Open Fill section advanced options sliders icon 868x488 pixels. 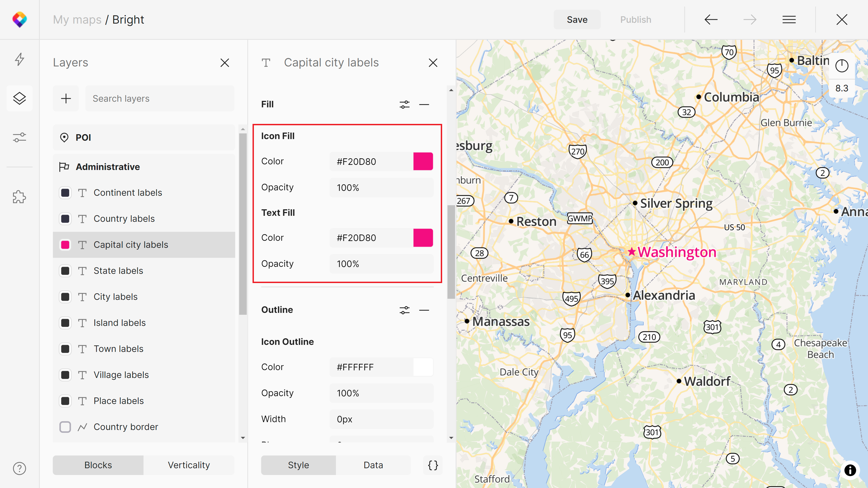(404, 104)
